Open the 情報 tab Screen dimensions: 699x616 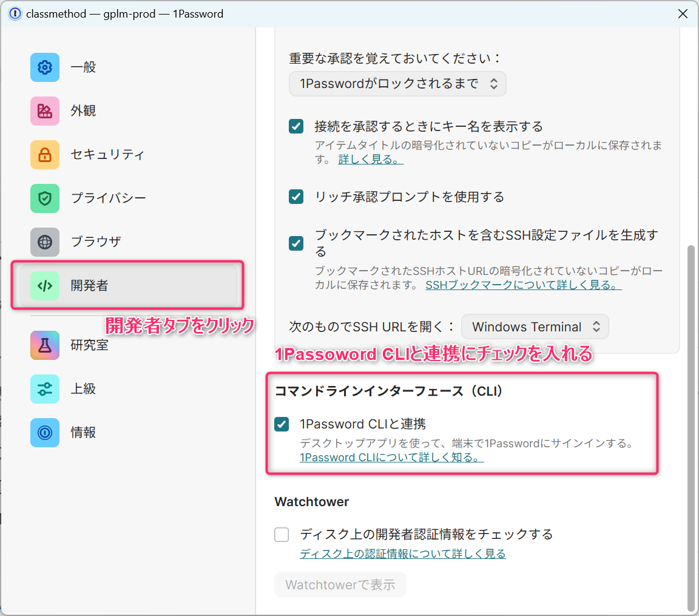coord(129,432)
